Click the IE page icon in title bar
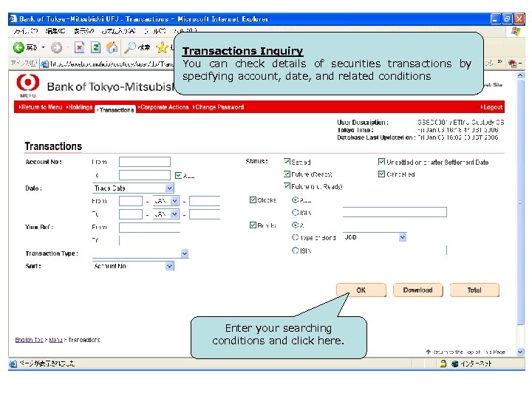The height and width of the screenshot is (399, 532). (13, 18)
